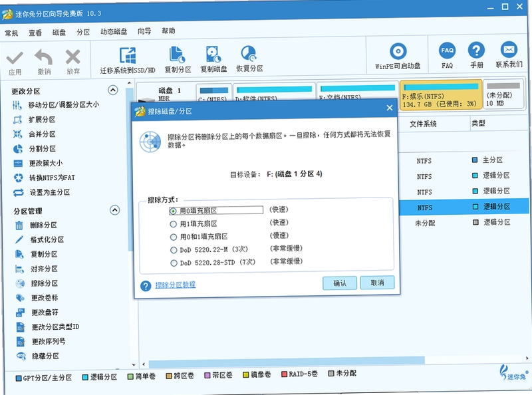Open the 常规 menu
The image size is (532, 395).
click(11, 33)
